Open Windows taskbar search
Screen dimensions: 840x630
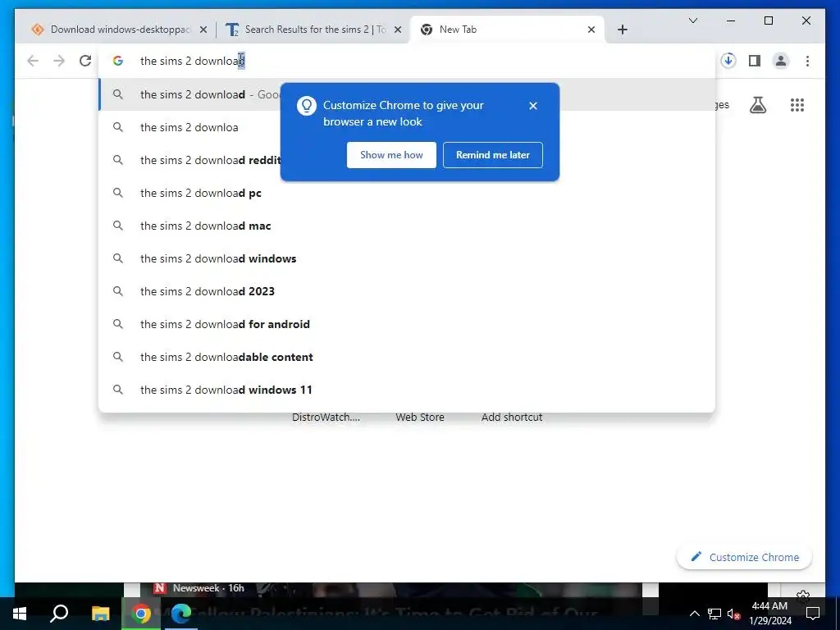[59, 614]
